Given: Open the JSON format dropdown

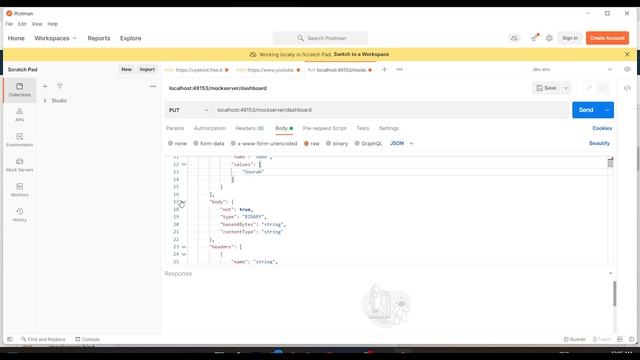Looking at the screenshot, I should click(x=402, y=143).
